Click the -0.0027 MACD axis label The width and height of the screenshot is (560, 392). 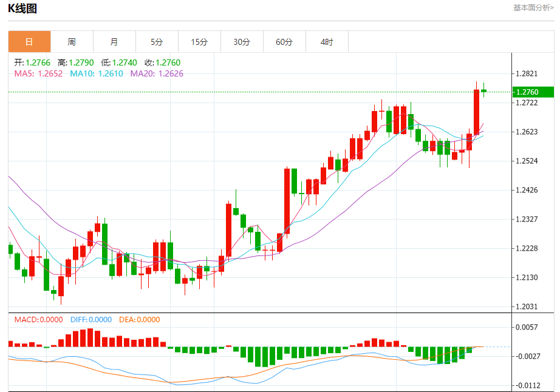pyautogui.click(x=527, y=356)
